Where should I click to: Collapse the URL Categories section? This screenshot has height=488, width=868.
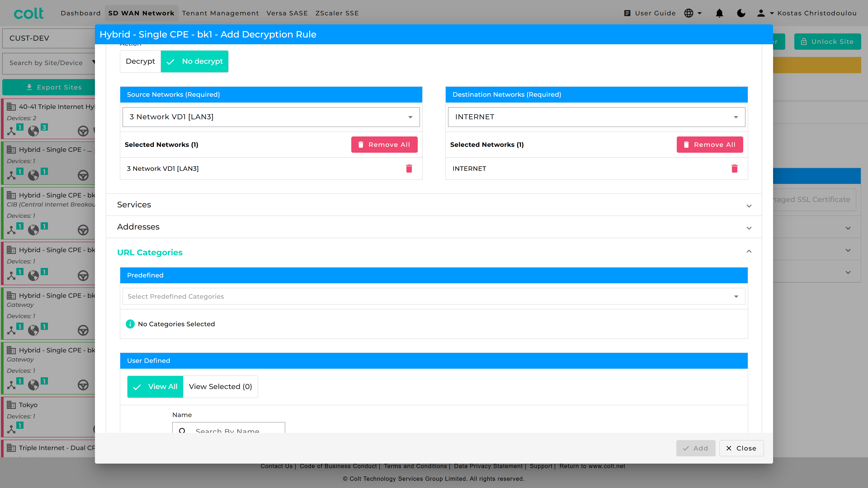434,252
